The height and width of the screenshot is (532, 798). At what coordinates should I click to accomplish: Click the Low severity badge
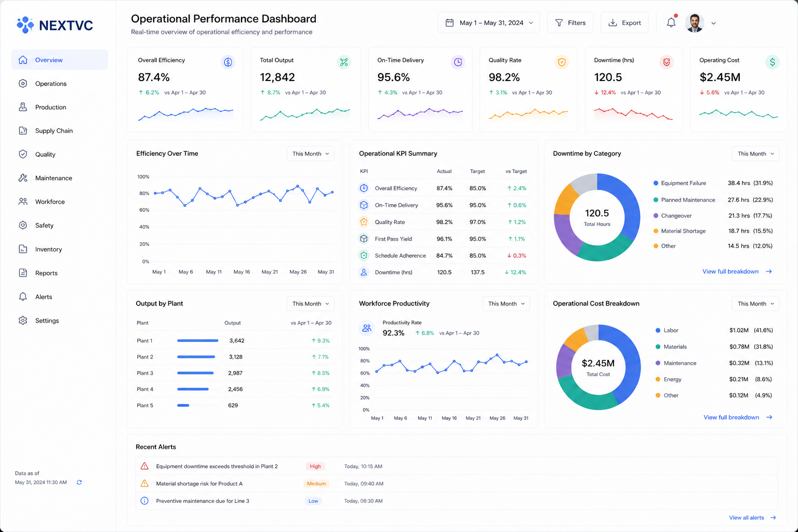(x=313, y=501)
